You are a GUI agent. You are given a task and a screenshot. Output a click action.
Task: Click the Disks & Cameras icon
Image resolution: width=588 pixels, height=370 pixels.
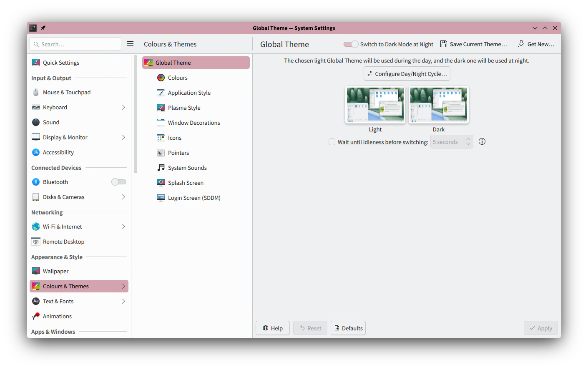pos(36,197)
